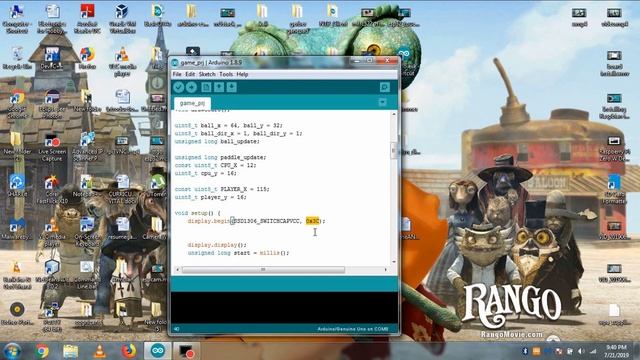
Task: Click the Arduino/Genuino Uno board status text
Action: [x=353, y=329]
